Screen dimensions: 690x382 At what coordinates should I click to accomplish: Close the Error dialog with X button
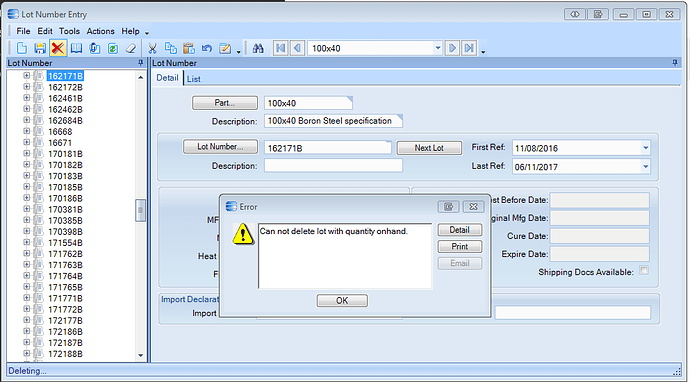(473, 206)
